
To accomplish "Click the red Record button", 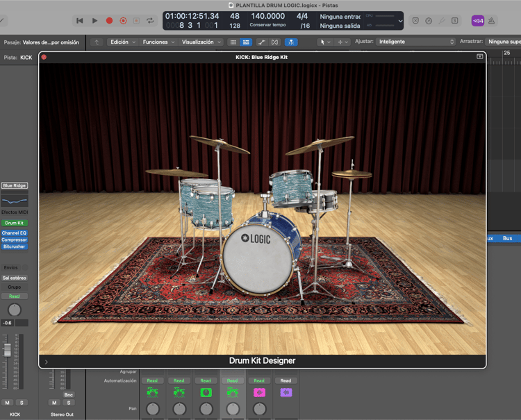I will [x=109, y=21].
